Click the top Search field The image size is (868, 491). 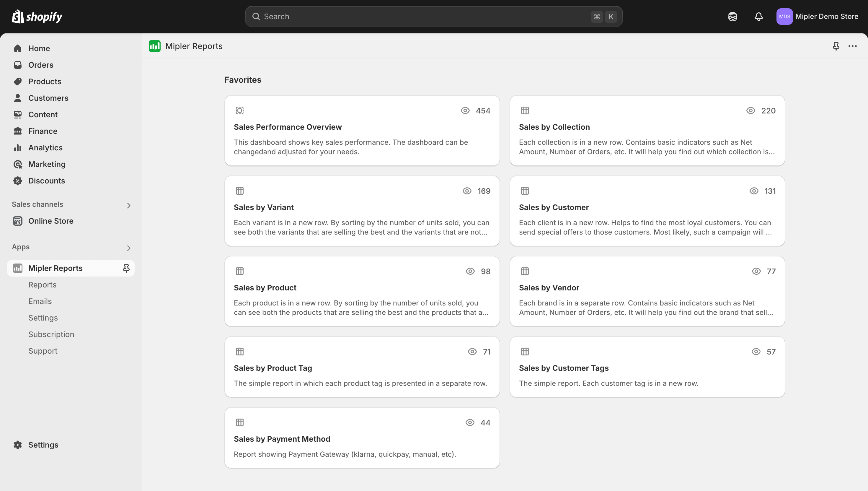(x=425, y=17)
